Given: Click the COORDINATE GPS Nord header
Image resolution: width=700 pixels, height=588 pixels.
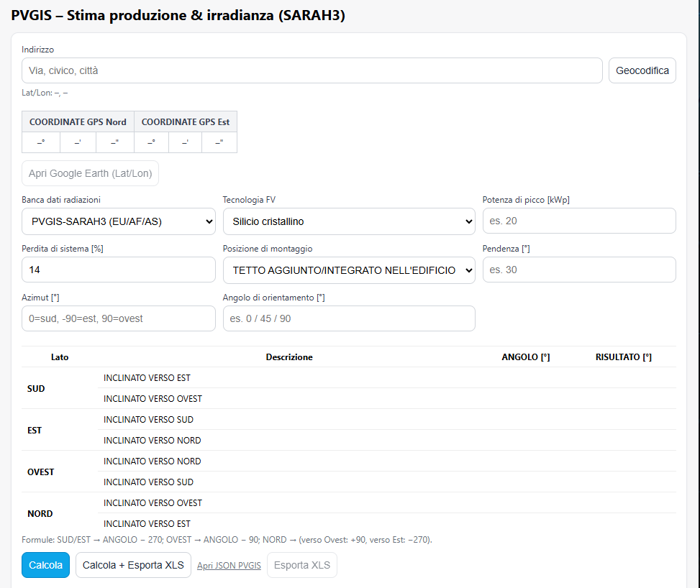Looking at the screenshot, I should tap(78, 121).
